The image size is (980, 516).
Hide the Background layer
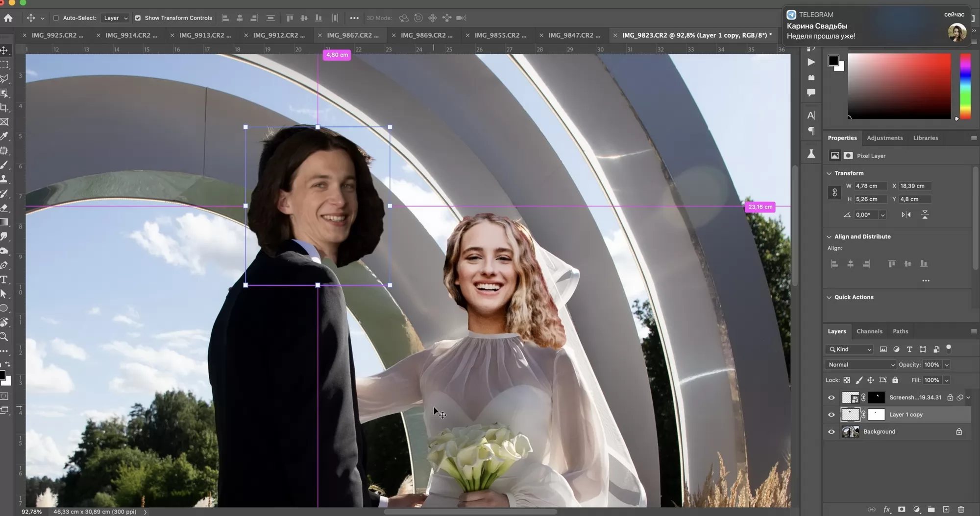[832, 432]
